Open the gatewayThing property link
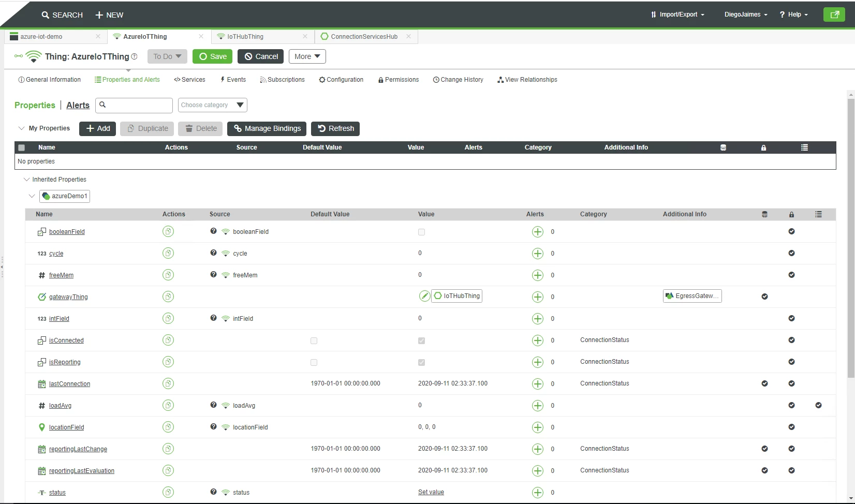855x504 pixels. click(x=68, y=297)
